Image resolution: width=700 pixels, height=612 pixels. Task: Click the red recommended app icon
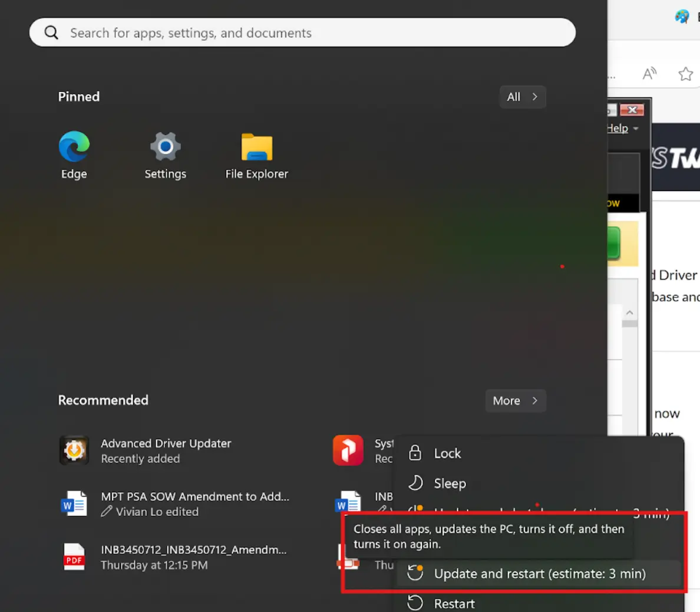tap(348, 450)
